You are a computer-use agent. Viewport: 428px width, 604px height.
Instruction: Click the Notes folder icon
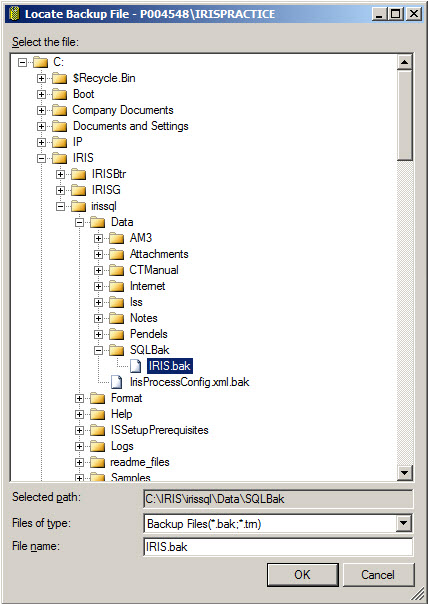tap(116, 318)
